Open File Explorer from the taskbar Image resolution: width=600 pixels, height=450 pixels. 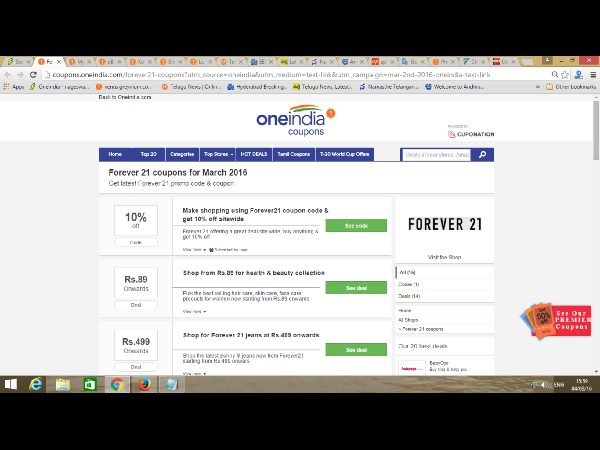coord(63,383)
